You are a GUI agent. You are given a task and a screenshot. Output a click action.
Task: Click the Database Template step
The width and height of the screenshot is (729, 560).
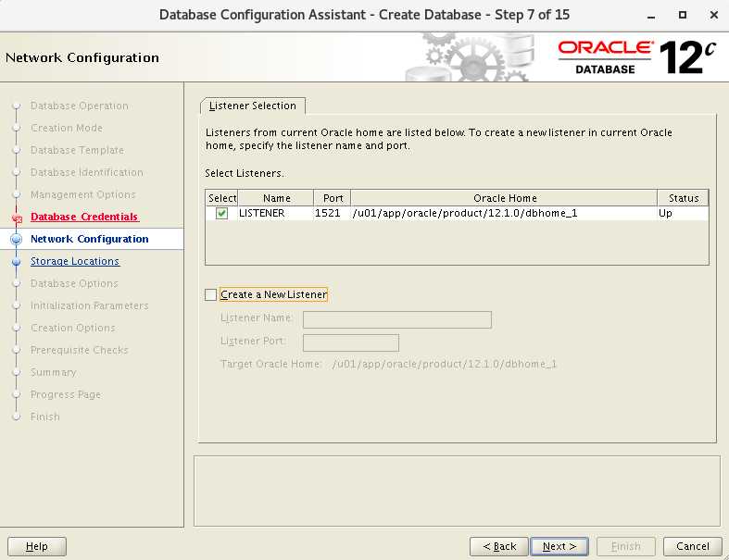(77, 150)
